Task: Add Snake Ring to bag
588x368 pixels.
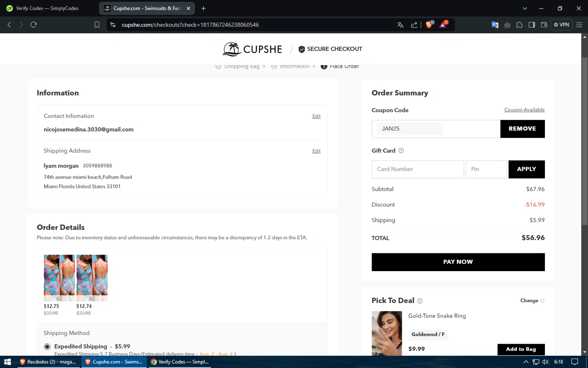Action: coord(521,349)
